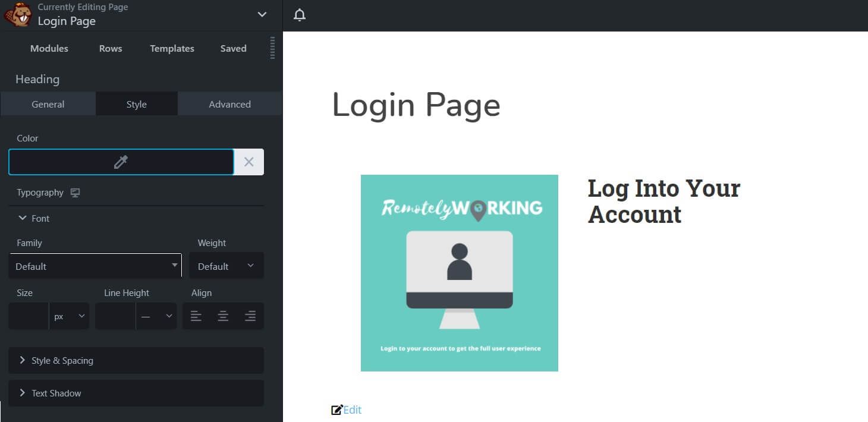Click the heading Color swatch field
The width and height of the screenshot is (868, 422).
coord(65,162)
